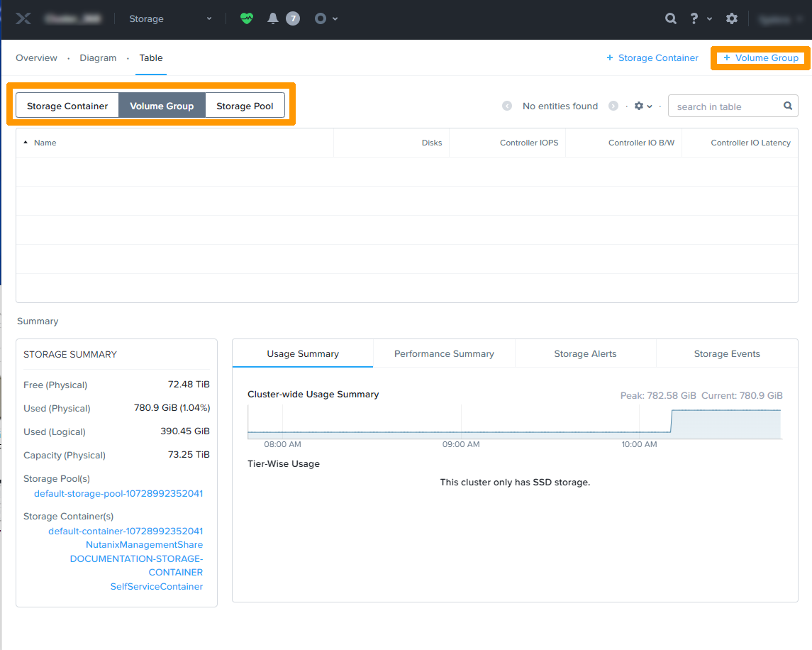Viewport: 812px width, 650px height.
Task: Click the + Storage Container button
Action: [651, 57]
